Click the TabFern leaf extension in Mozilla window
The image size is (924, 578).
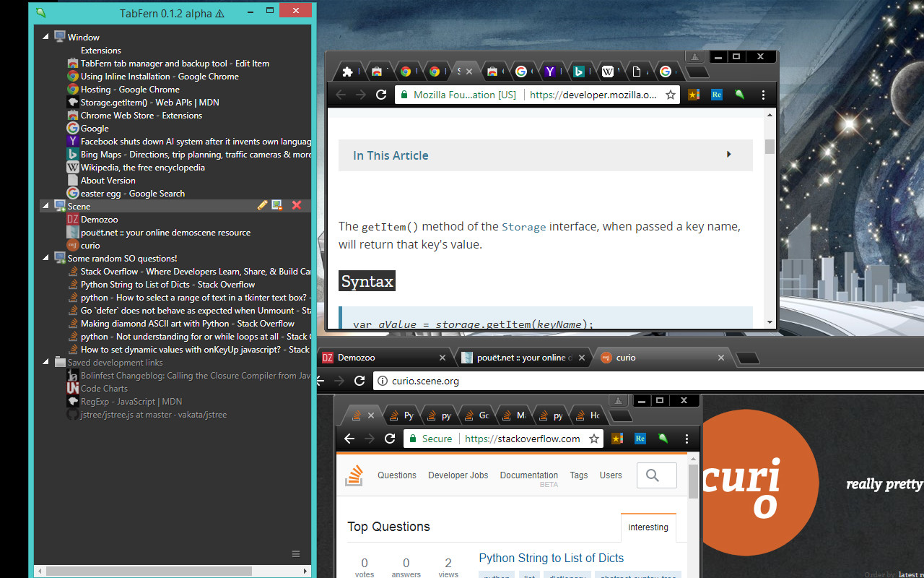pyautogui.click(x=740, y=95)
